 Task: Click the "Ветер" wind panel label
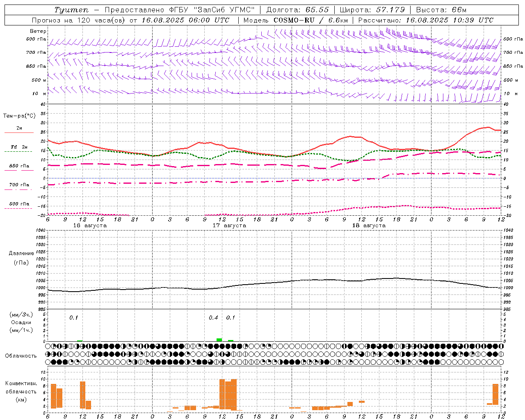click(x=38, y=31)
